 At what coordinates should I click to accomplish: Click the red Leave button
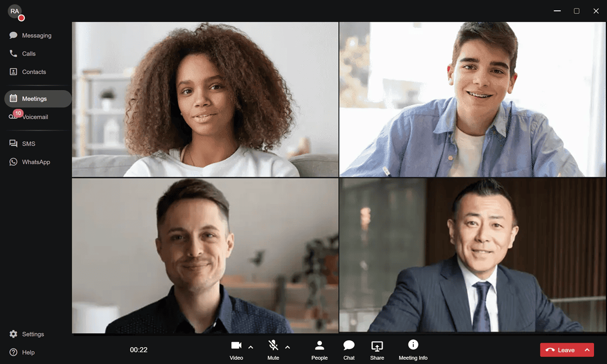(x=560, y=350)
